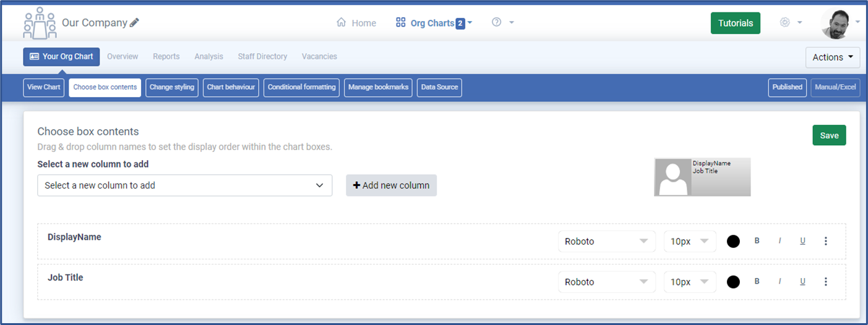Click the pencil icon beside Our Company
Viewport: 868px width, 325px height.
134,23
